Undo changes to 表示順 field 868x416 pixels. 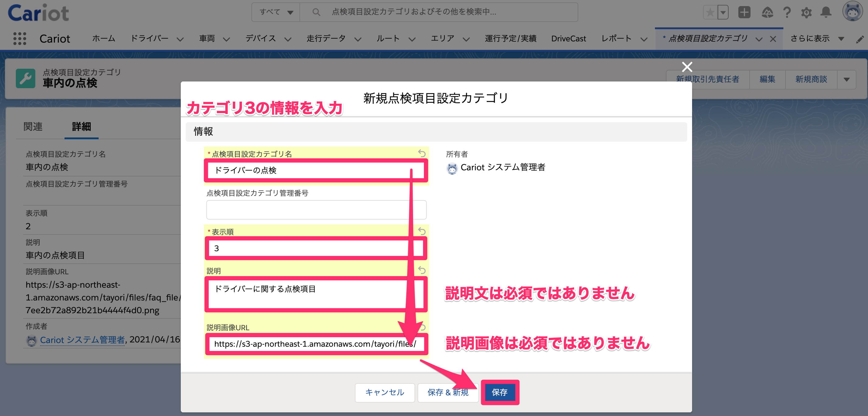click(422, 231)
